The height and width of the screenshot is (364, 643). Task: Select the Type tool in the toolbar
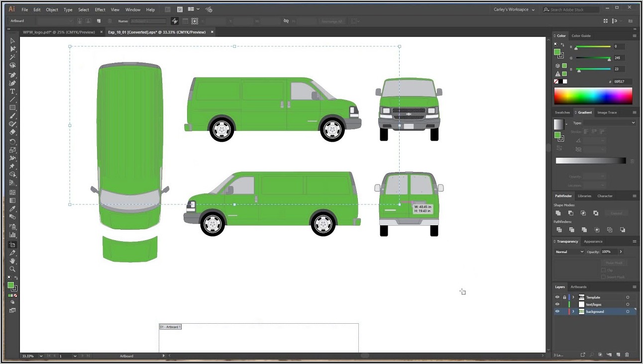point(12,91)
